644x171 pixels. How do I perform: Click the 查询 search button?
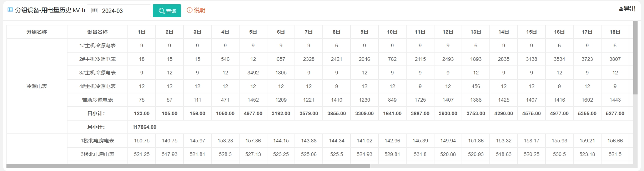(x=167, y=11)
